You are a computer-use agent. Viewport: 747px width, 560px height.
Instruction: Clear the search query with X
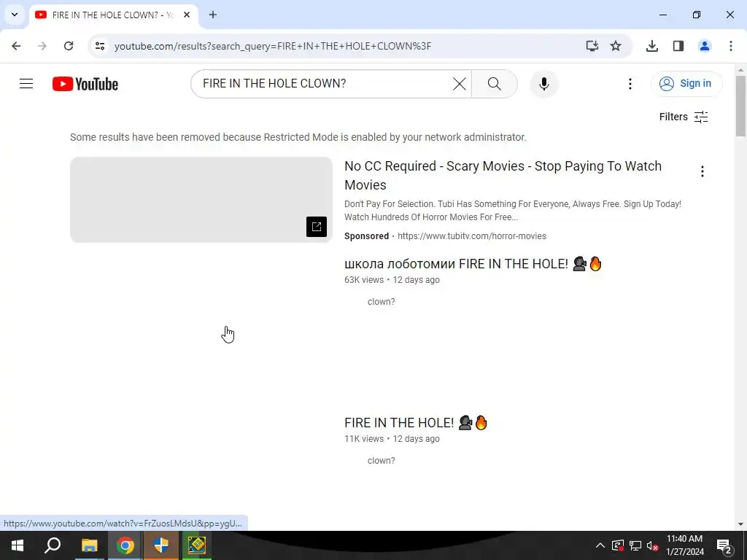click(460, 84)
